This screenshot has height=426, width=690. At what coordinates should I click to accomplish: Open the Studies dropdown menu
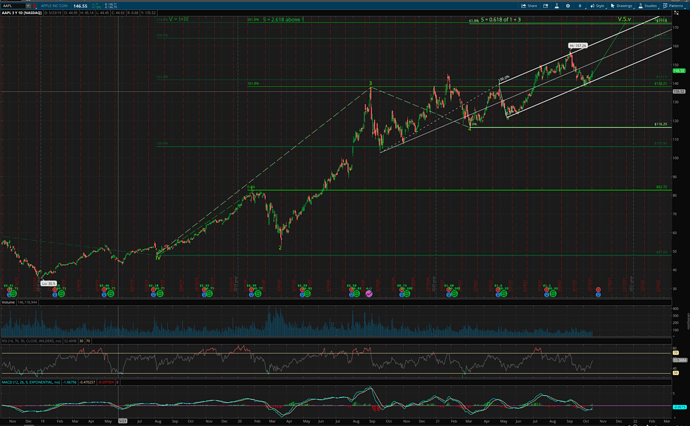(x=647, y=6)
